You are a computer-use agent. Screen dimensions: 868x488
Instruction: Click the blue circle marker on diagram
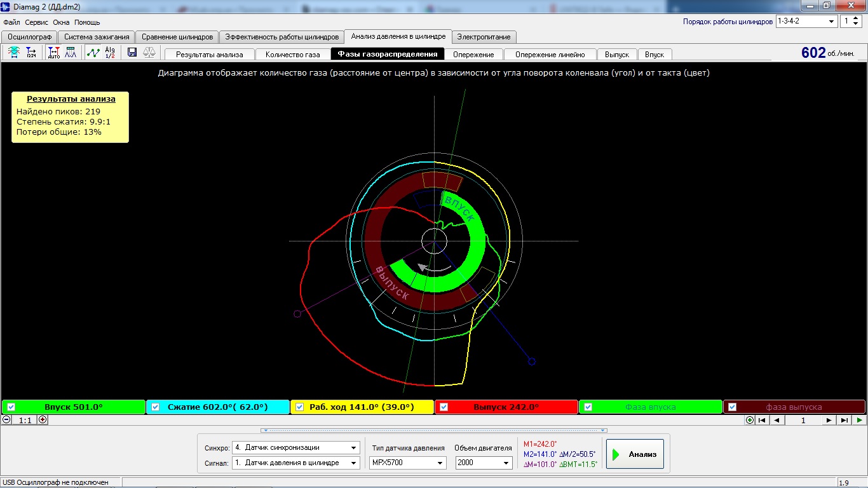[532, 362]
